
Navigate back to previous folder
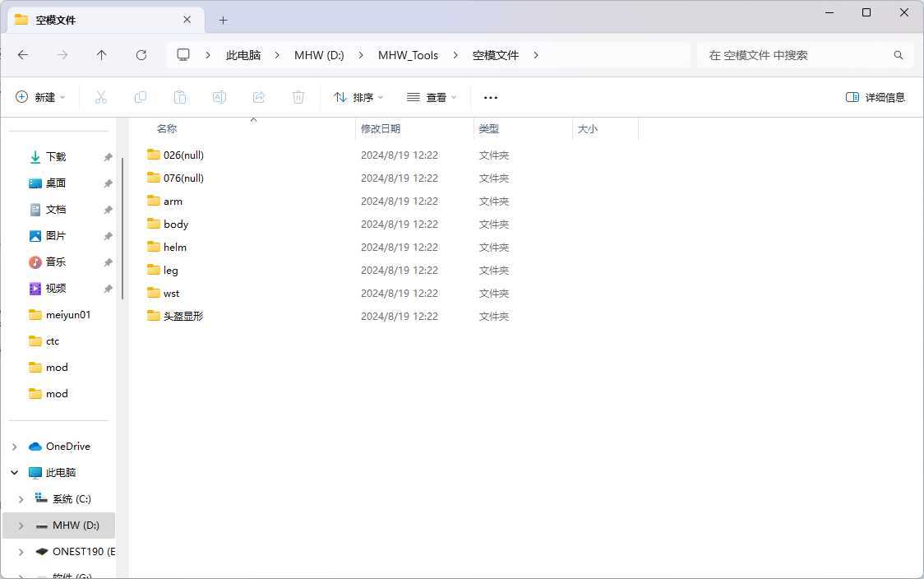[23, 55]
